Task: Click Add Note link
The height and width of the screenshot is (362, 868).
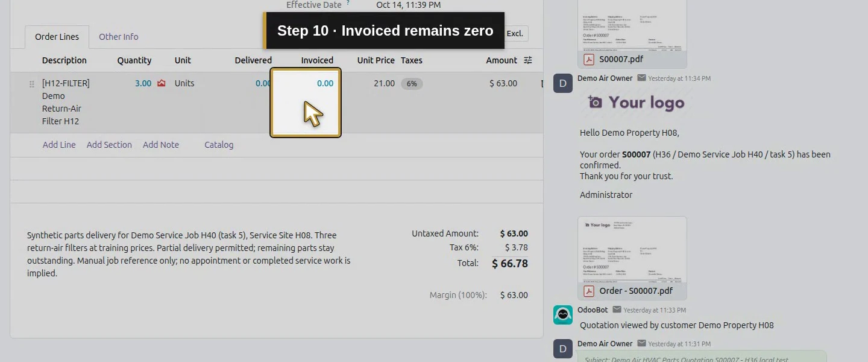Action: point(161,145)
